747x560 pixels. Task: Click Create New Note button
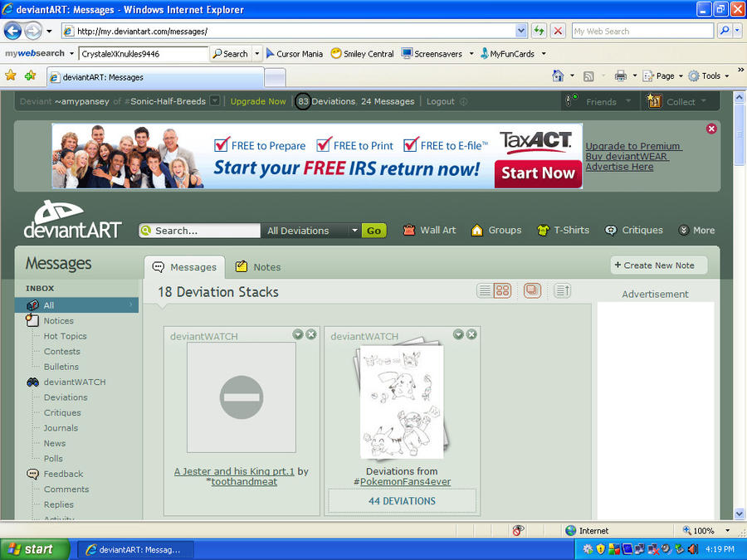pos(659,265)
